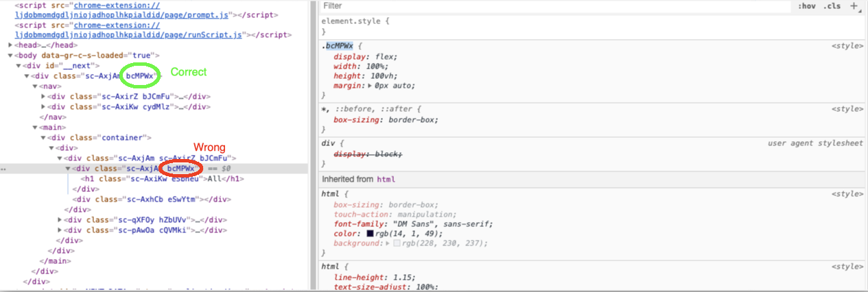The width and height of the screenshot is (868, 292).
Task: Click the element.style rule header
Action: (355, 22)
